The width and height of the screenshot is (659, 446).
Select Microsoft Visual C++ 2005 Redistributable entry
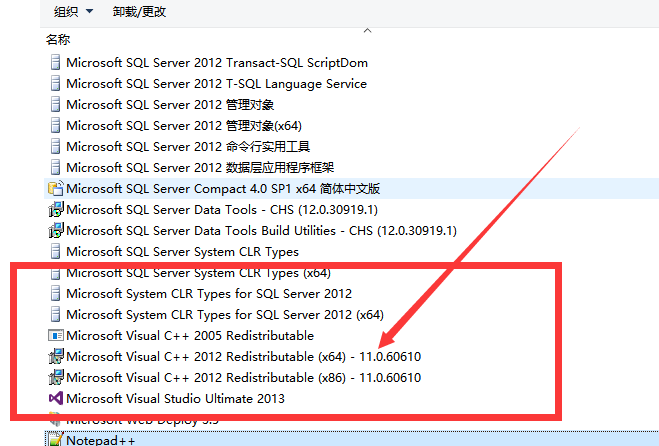pyautogui.click(x=190, y=335)
